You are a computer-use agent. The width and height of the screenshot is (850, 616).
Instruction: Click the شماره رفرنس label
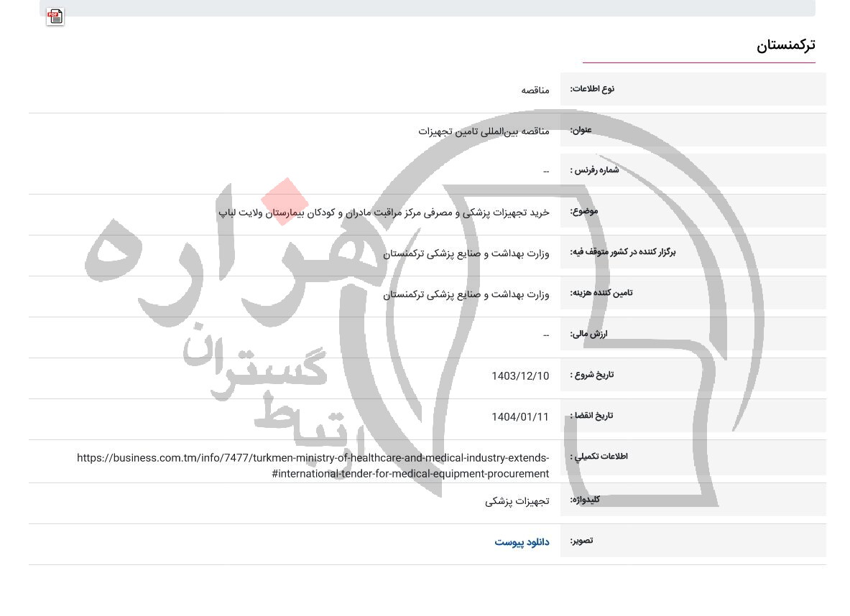594,170
